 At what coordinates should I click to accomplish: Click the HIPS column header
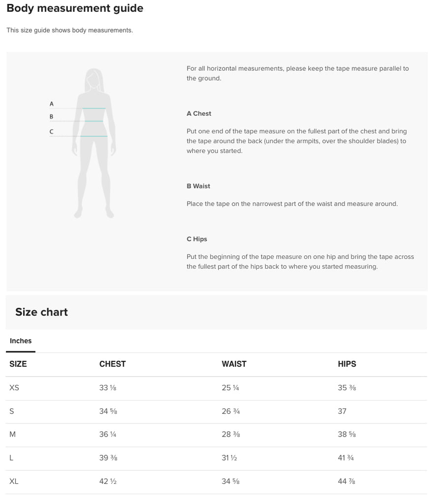coord(347,364)
